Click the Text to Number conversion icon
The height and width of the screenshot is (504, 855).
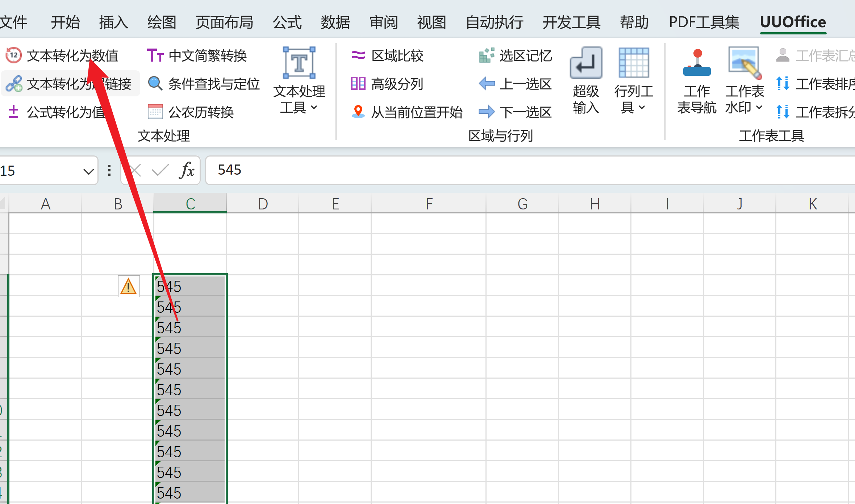[x=14, y=55]
